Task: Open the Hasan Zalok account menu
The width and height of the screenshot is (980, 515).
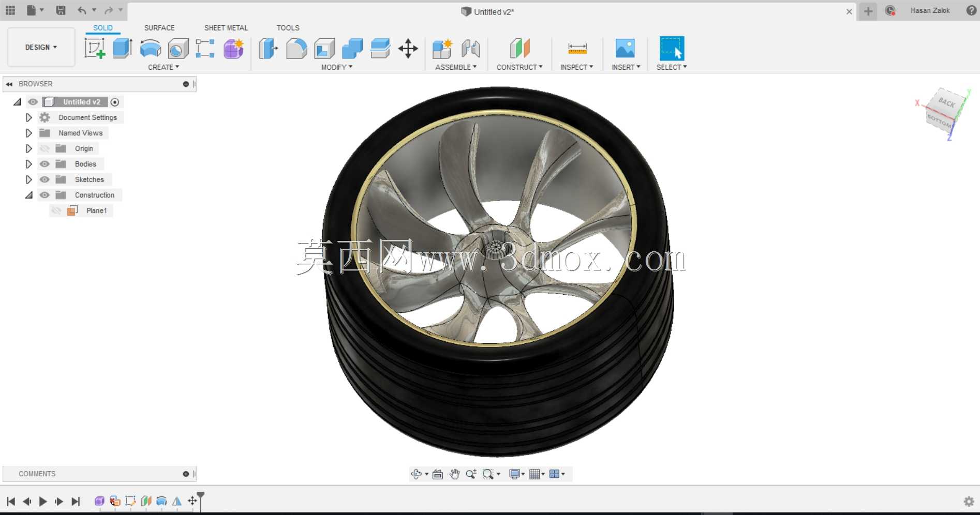Action: click(930, 10)
